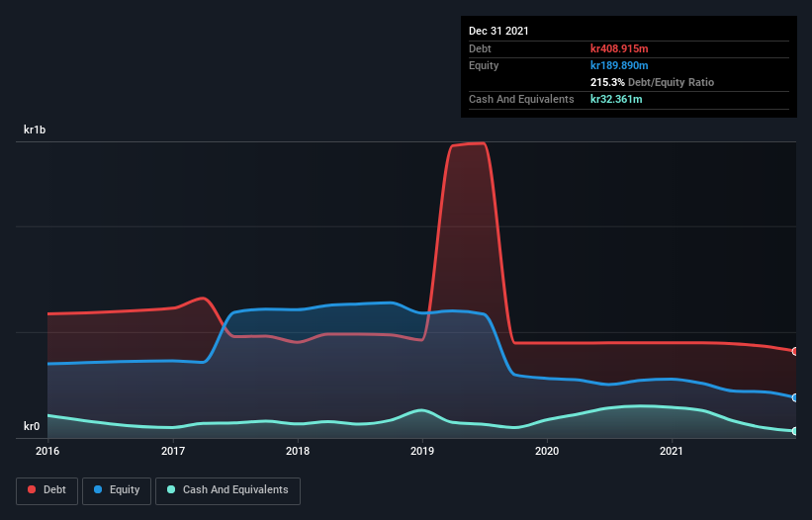Click the 215.3% Debt/Equity Ratio text
This screenshot has height=520, width=812.
click(652, 82)
